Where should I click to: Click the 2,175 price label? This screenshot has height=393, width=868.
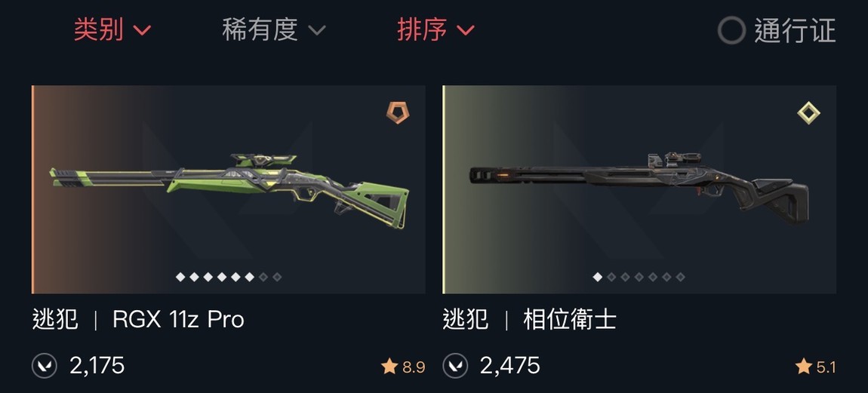pos(97,366)
